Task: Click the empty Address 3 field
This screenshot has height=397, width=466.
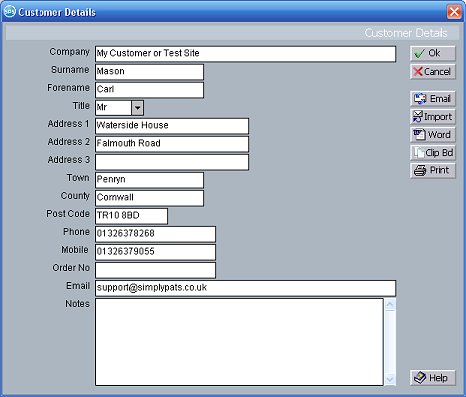Action: coord(172,162)
